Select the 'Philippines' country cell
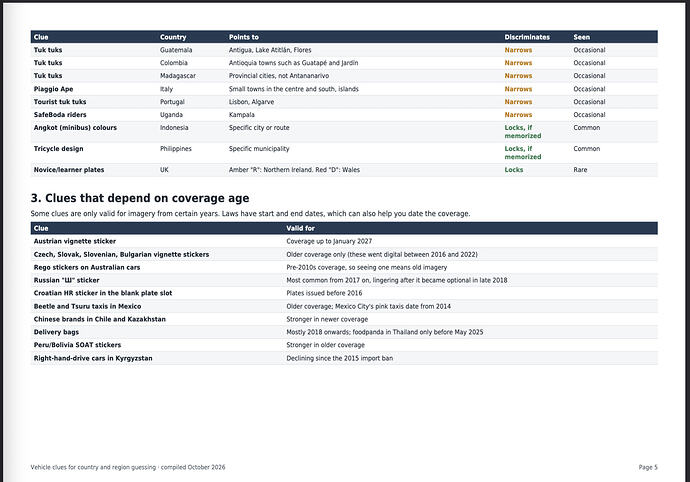Viewport: 690px width, 482px height. (x=176, y=149)
